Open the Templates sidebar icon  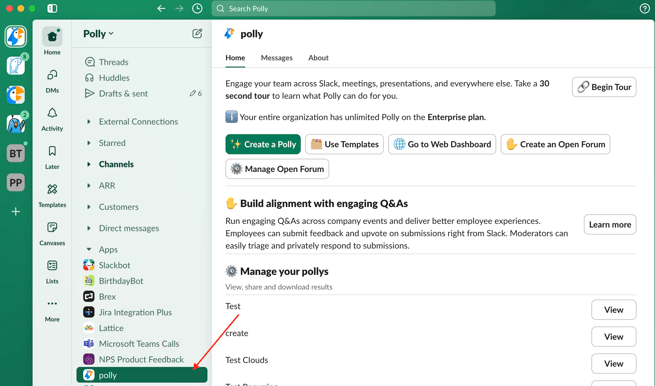[x=52, y=189]
